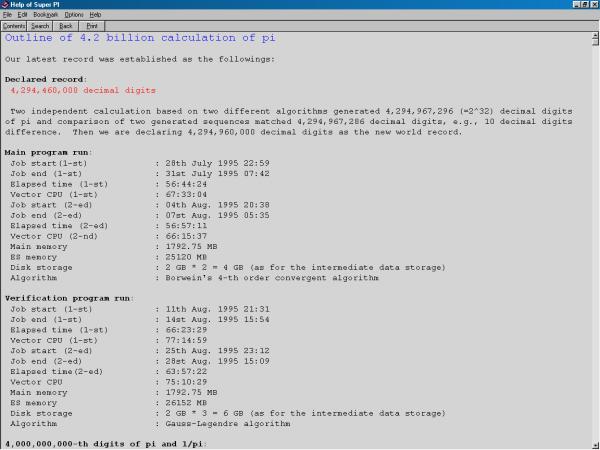This screenshot has height=450, width=600.
Task: Click the scrollbar up arrow
Action: click(x=594, y=37)
